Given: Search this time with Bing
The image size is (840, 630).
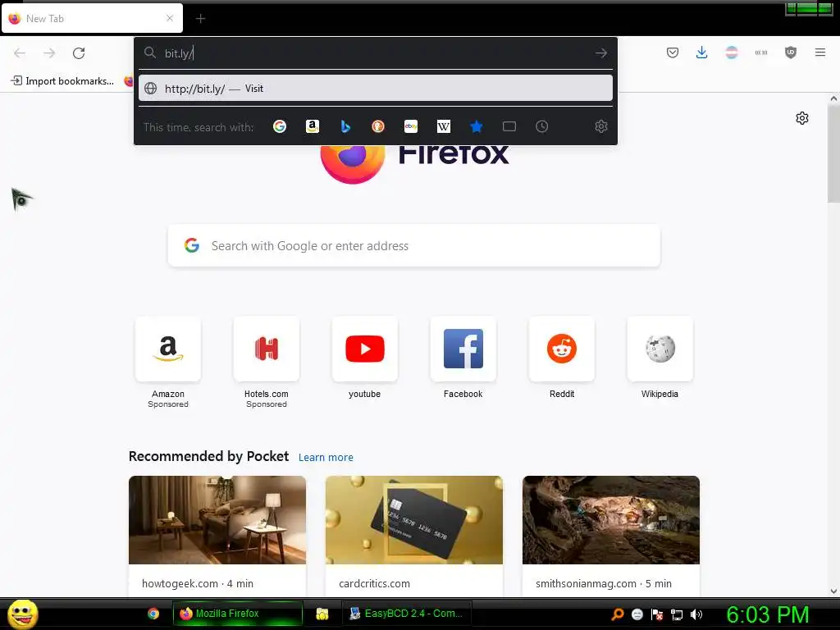Looking at the screenshot, I should click(345, 126).
